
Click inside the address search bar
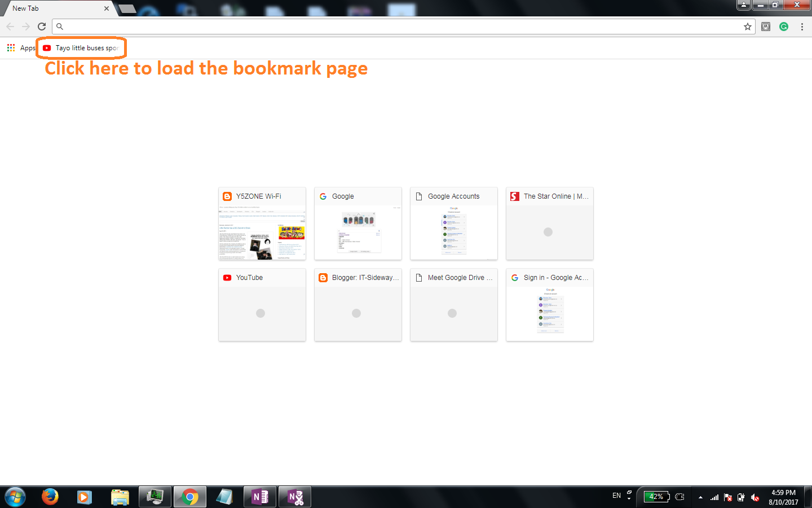[395, 26]
